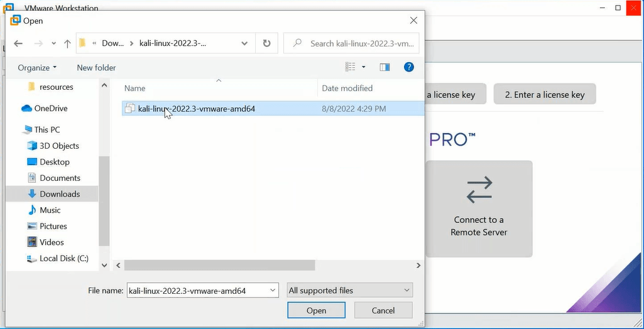Image resolution: width=644 pixels, height=329 pixels.
Task: Click the 8/8/2022 4:29 PM date cell
Action: click(x=354, y=109)
